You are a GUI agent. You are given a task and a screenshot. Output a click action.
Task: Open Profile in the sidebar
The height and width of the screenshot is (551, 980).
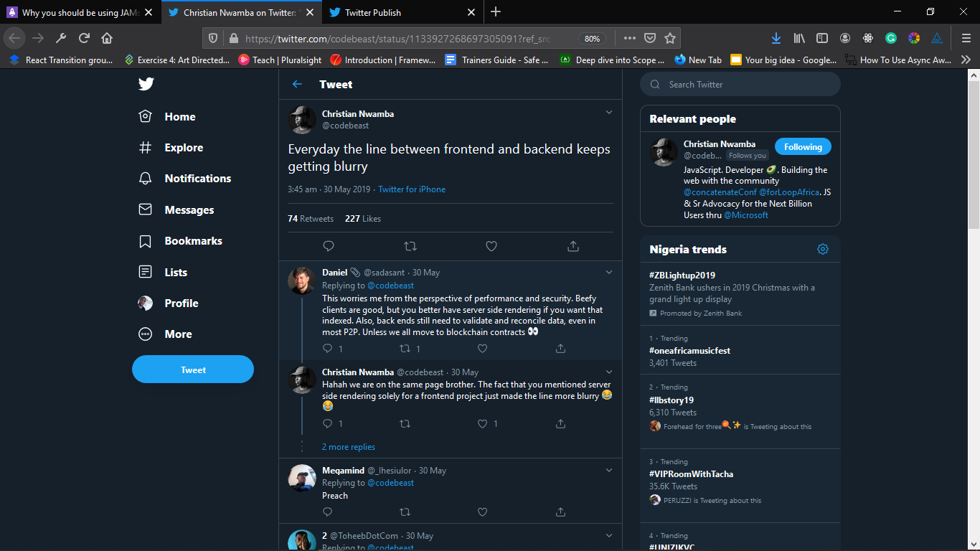click(168, 303)
